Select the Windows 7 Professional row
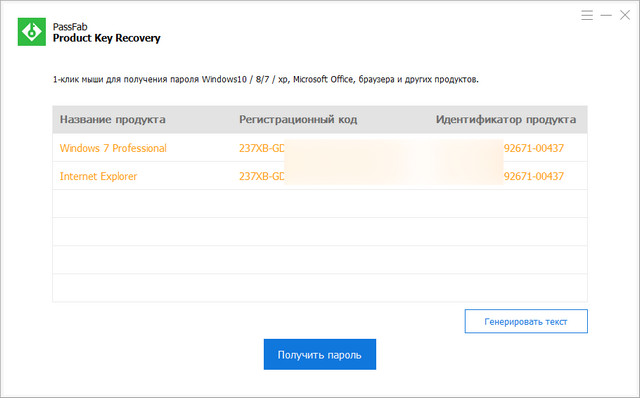 (320, 148)
